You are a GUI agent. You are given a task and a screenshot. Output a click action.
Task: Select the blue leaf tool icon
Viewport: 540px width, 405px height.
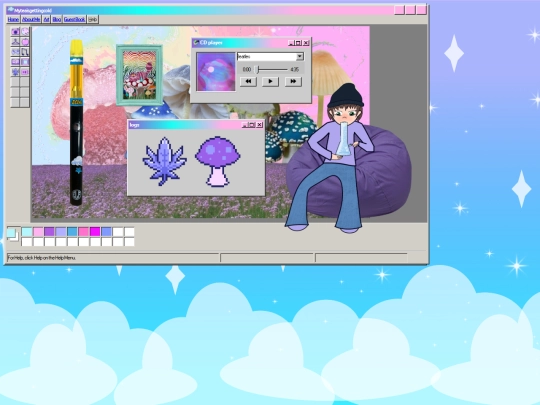pos(15,72)
